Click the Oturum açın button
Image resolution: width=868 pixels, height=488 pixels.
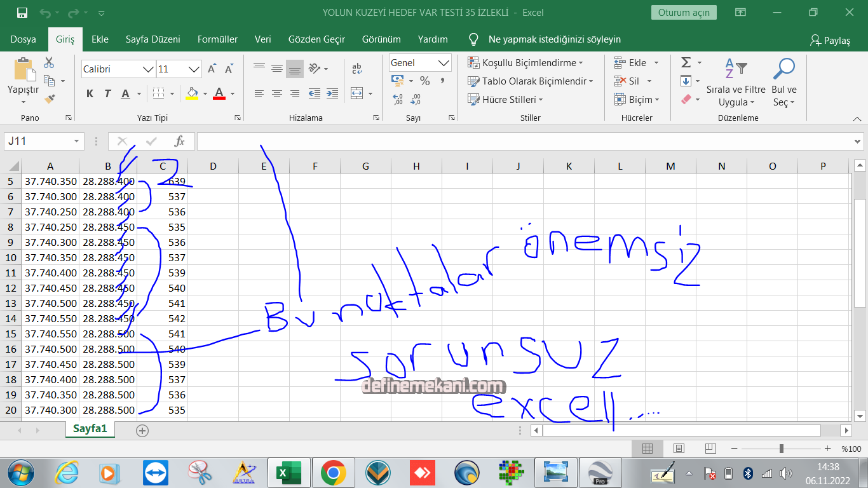(684, 11)
